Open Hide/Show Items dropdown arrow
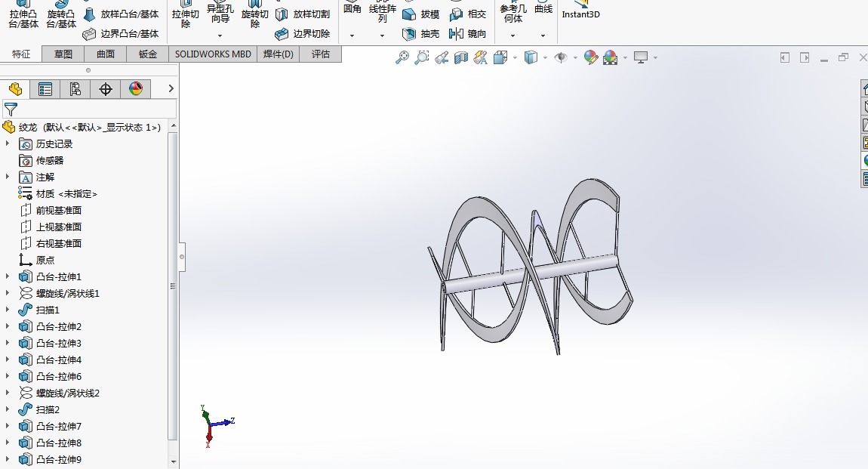 coord(575,57)
